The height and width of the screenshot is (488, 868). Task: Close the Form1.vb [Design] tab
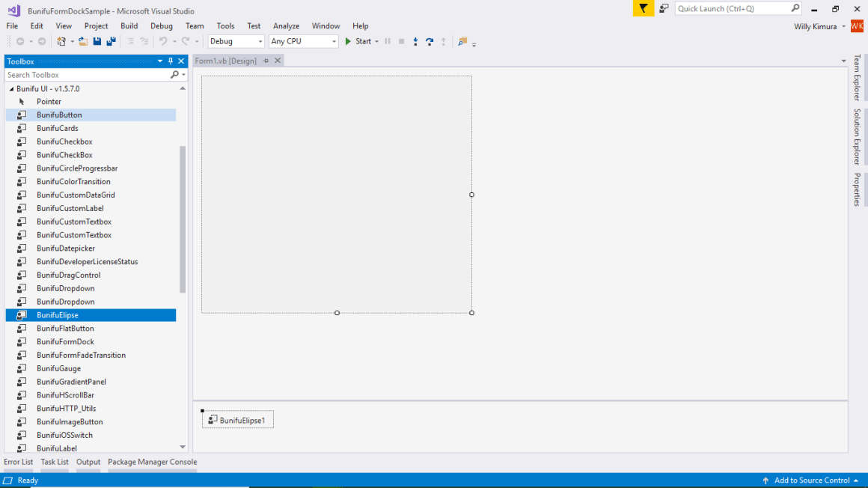[278, 61]
